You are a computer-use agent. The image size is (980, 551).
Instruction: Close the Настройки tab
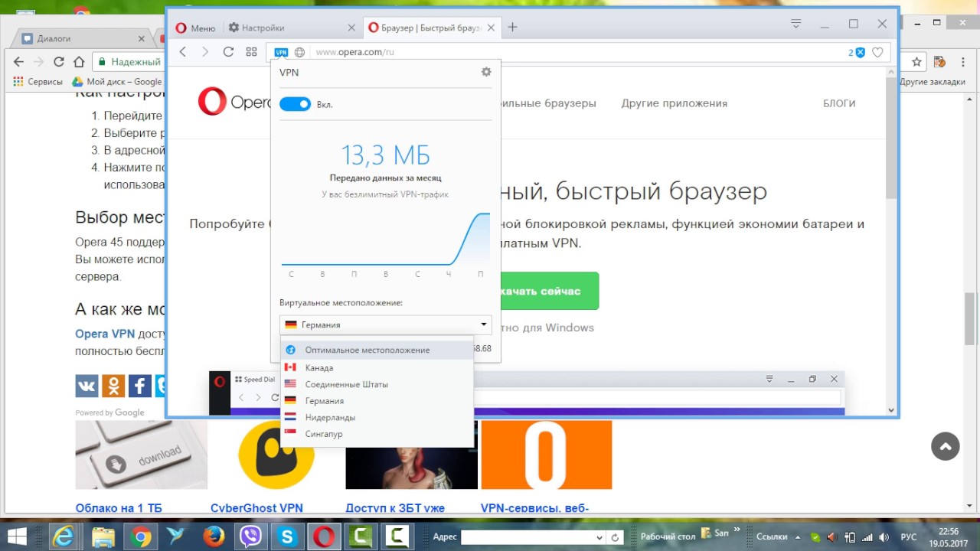(x=351, y=28)
